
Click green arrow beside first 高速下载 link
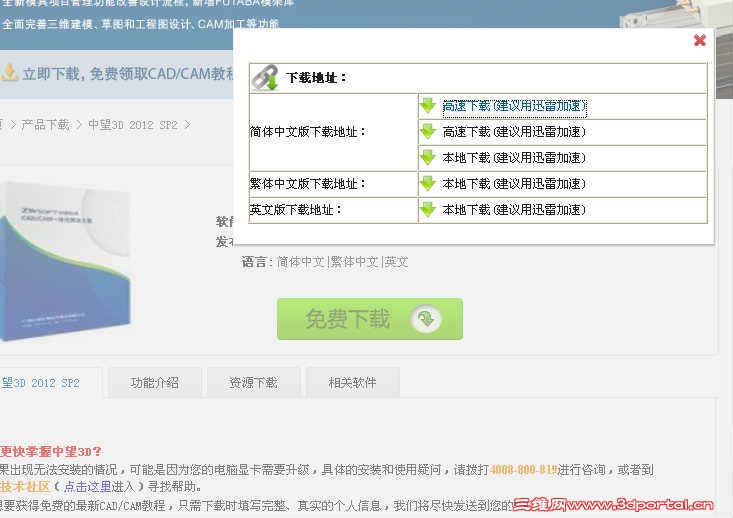coord(428,106)
